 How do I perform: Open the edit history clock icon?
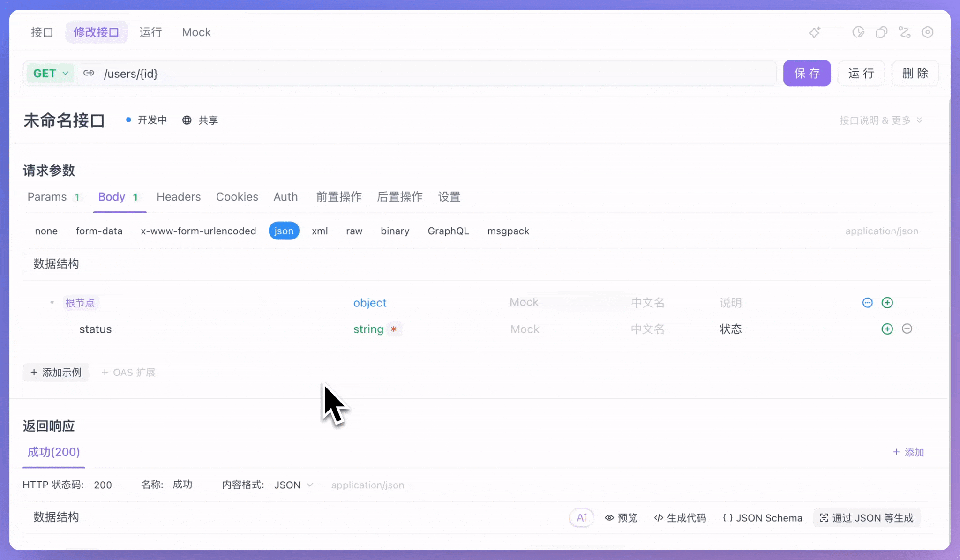point(858,32)
